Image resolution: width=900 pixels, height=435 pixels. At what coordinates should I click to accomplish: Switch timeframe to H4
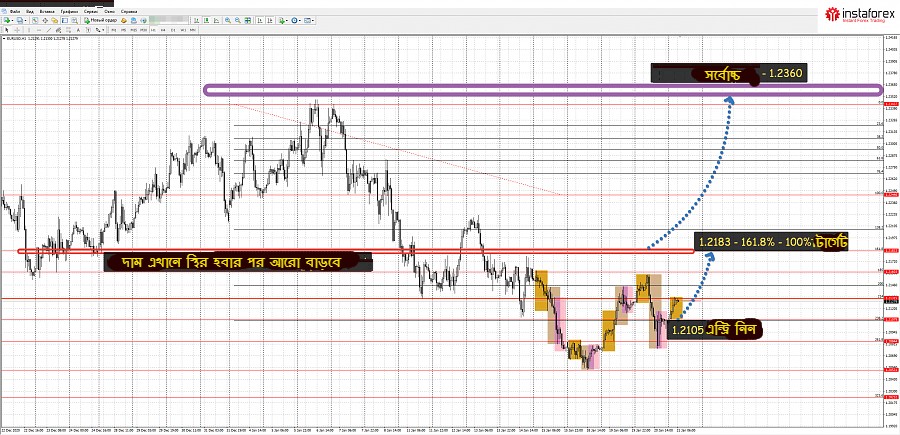pos(163,30)
